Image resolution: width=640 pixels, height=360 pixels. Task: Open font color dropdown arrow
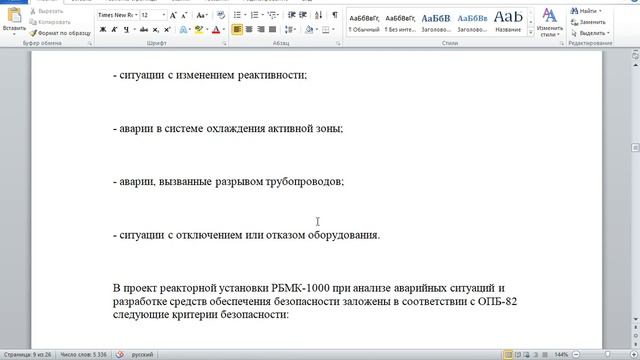(224, 29)
